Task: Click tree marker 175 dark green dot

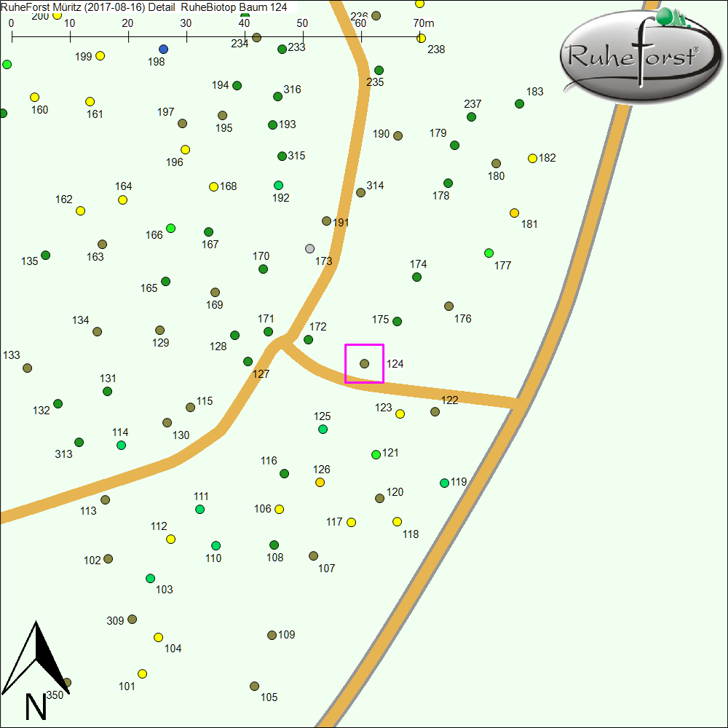Action: point(397,321)
